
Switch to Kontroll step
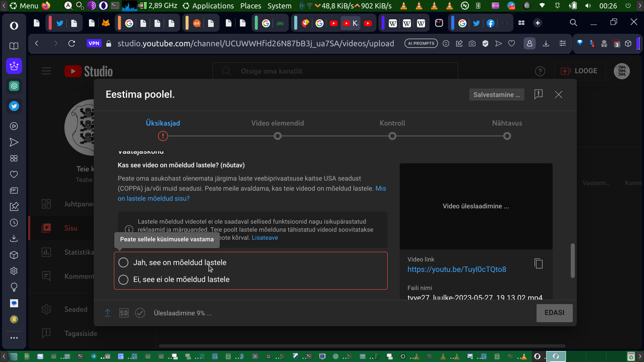tap(392, 129)
